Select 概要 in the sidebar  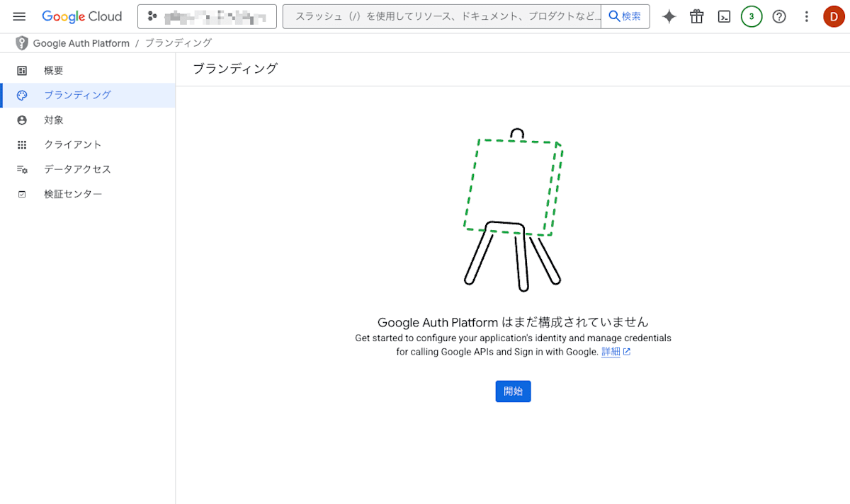click(x=88, y=71)
